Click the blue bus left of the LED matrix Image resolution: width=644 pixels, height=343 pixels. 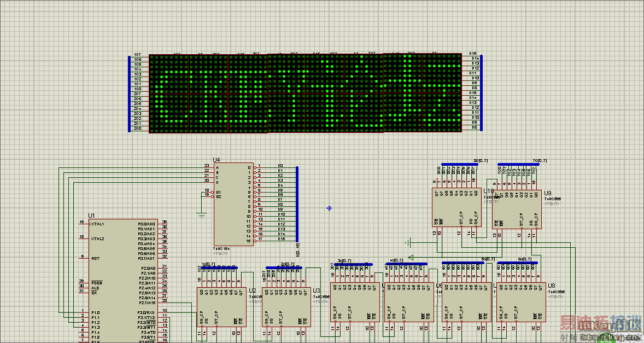(x=130, y=94)
